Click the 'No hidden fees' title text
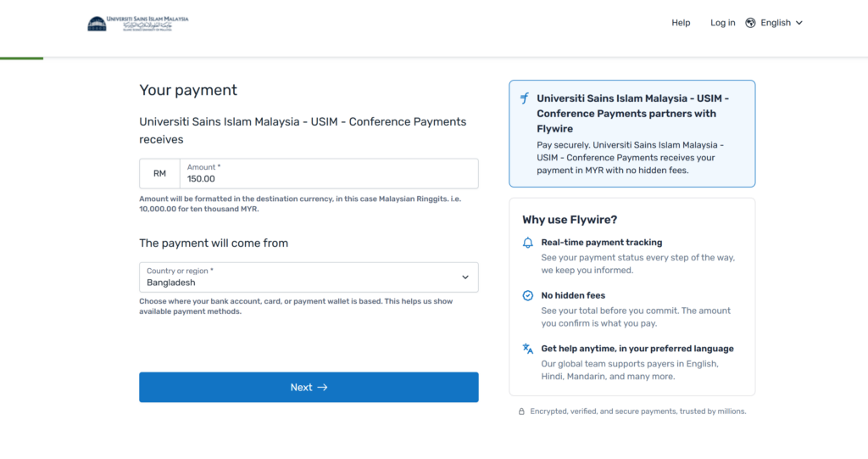Image resolution: width=868 pixels, height=459 pixels. [573, 295]
